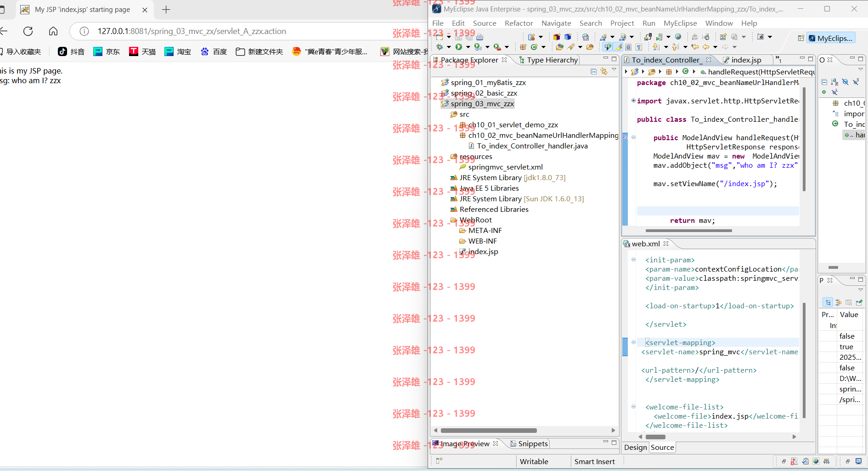Select the WEB-INF folder
868x471 pixels.
478,241
